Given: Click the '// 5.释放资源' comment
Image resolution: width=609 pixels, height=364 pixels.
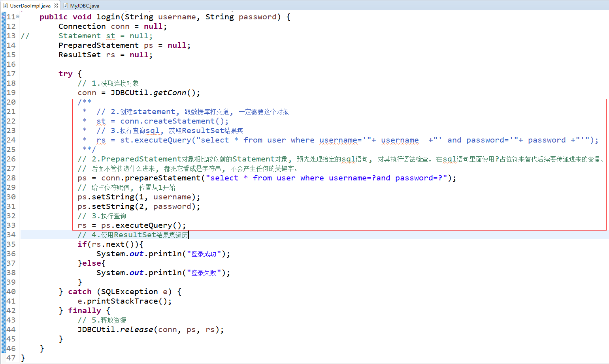Looking at the screenshot, I should pyautogui.click(x=102, y=320).
